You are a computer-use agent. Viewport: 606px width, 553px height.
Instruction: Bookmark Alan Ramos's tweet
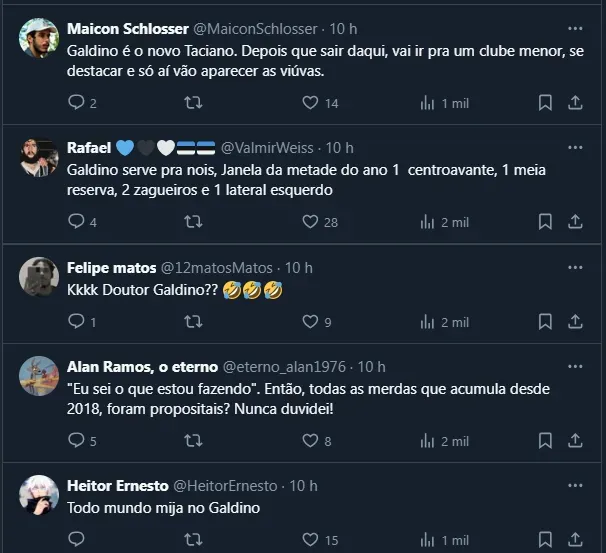(545, 441)
